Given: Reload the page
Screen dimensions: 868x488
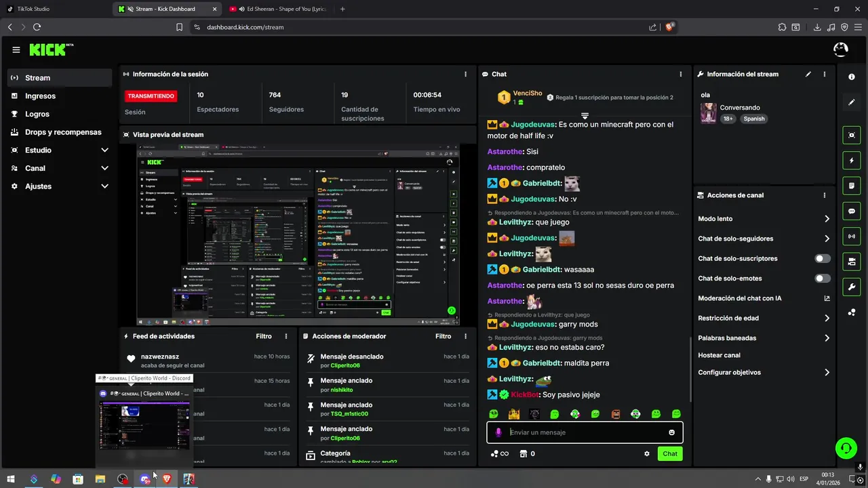Looking at the screenshot, I should [37, 27].
